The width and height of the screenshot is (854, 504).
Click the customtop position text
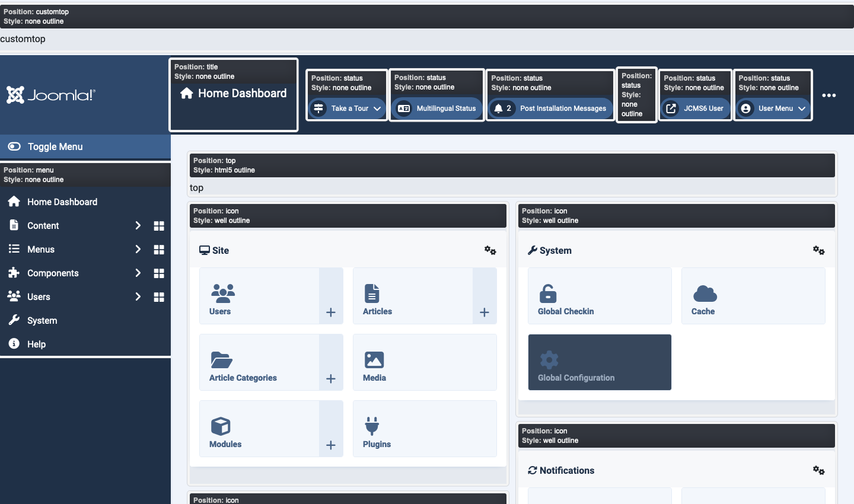pyautogui.click(x=23, y=39)
